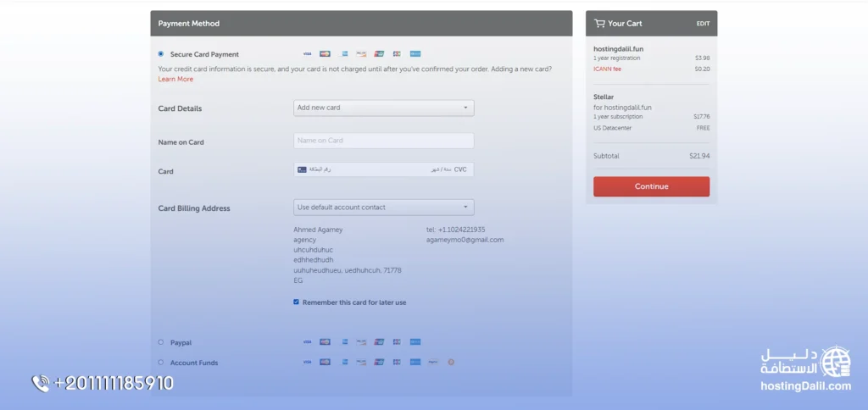Click JCB logo in the Paypal row
Screen dimensions: 868x410
point(397,342)
